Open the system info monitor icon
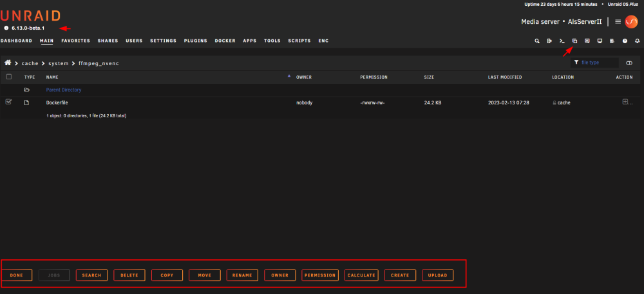The height and width of the screenshot is (294, 644). (x=600, y=41)
